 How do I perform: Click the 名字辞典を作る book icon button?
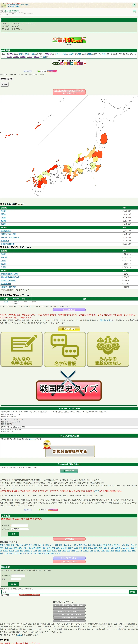click(69, 329)
